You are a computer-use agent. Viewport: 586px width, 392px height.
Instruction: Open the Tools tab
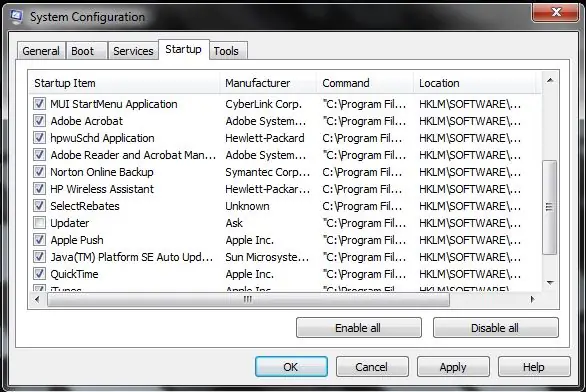[227, 51]
